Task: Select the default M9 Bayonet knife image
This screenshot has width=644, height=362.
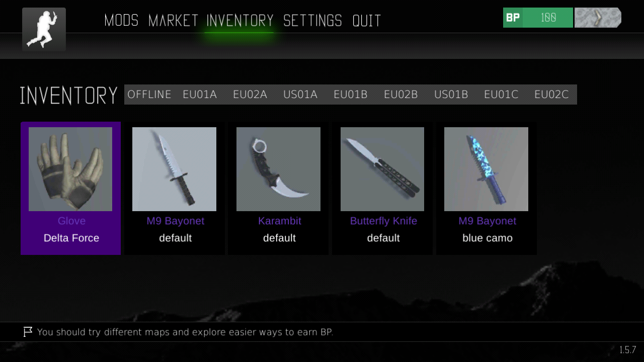Action: [174, 169]
